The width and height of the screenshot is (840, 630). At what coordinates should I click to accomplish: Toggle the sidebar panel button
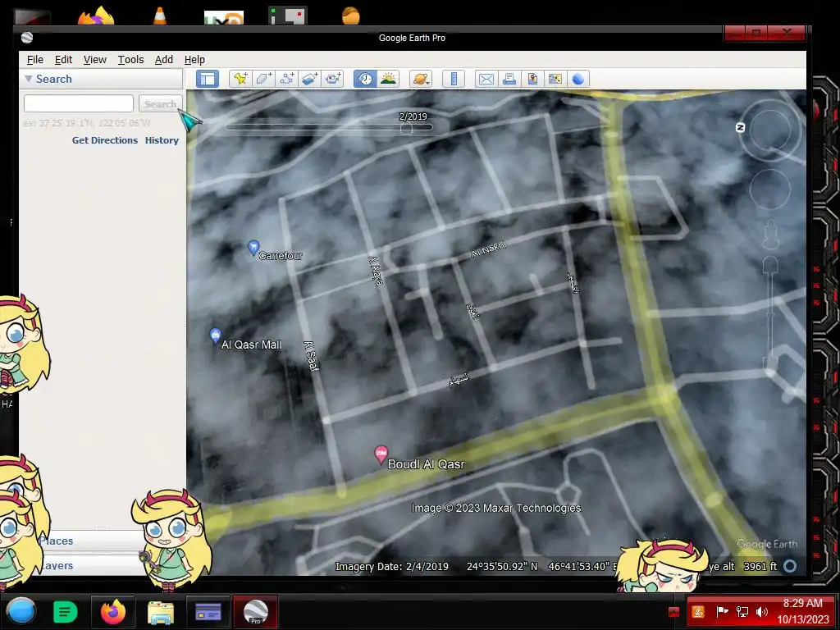pos(208,80)
